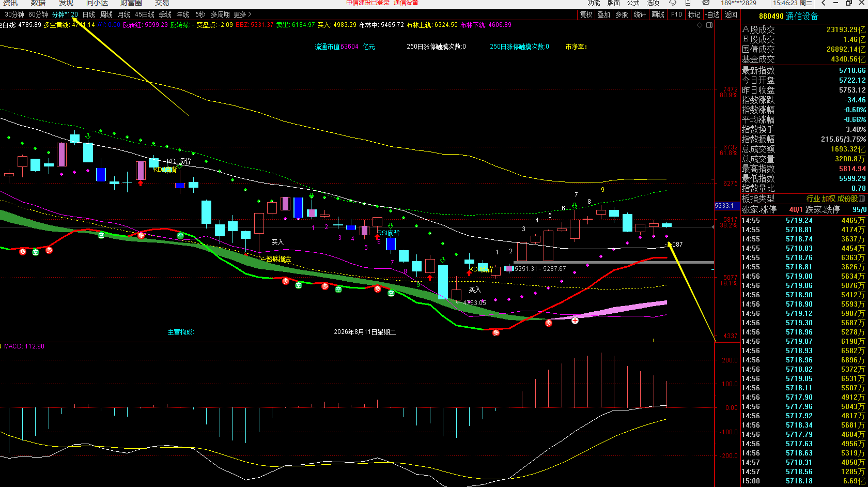Click the mobile phone icon
This screenshot has width=868, height=487.
[x=688, y=3]
